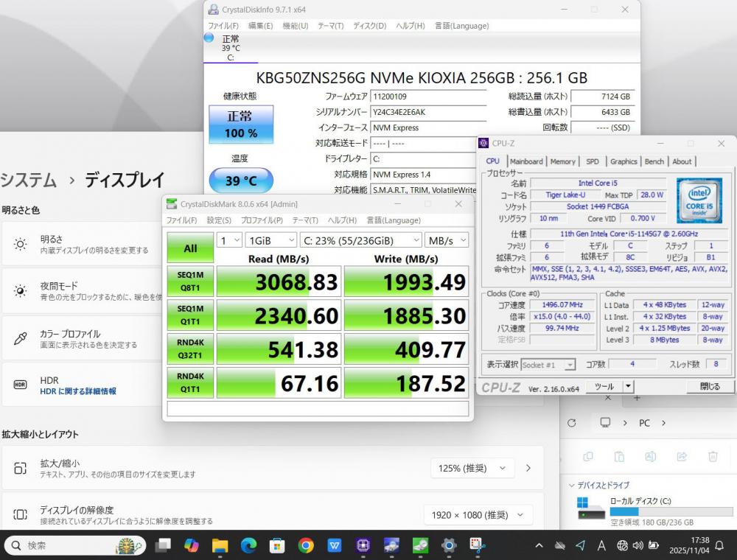Open Google Chrome from the taskbar
The width and height of the screenshot is (737, 560).
click(306, 545)
